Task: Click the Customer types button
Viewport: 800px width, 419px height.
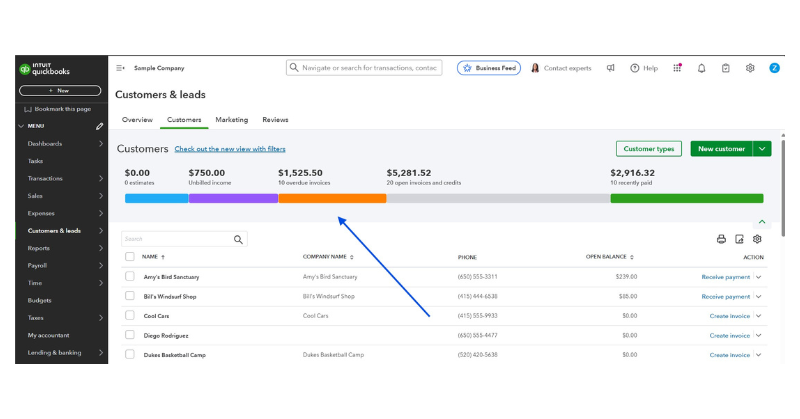Action: 648,149
